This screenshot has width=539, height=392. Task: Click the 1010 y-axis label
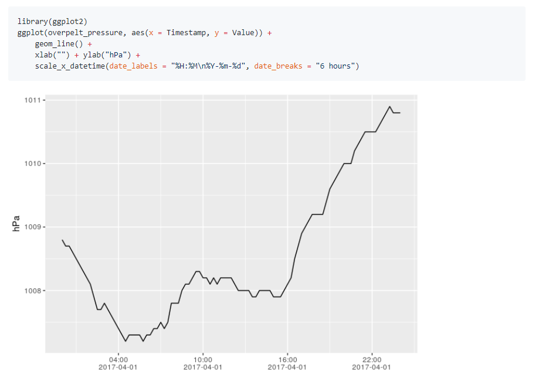(32, 163)
